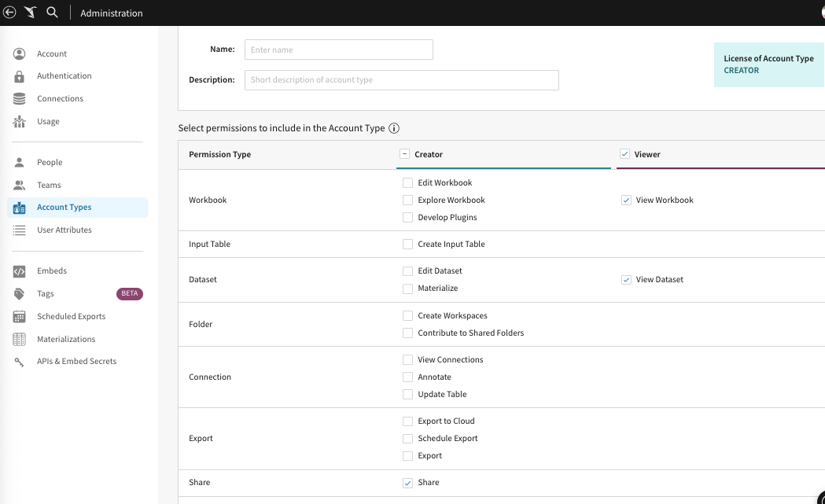Image resolution: width=825 pixels, height=504 pixels.
Task: Enable Annotate permission checkbox
Action: point(407,377)
